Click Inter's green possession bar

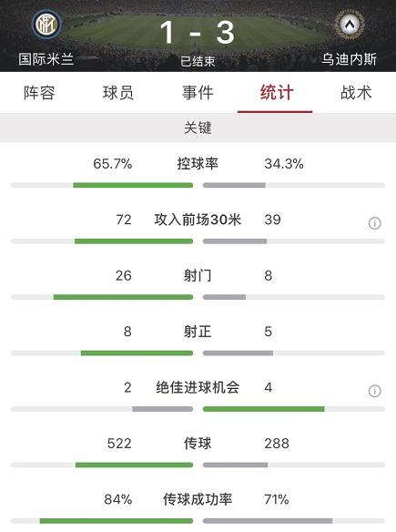click(133, 185)
